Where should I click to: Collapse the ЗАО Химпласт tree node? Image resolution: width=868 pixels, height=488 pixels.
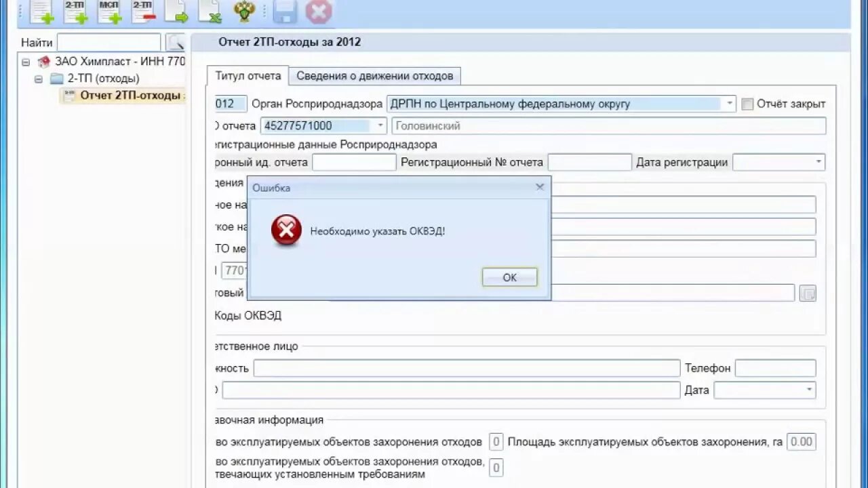(26, 62)
